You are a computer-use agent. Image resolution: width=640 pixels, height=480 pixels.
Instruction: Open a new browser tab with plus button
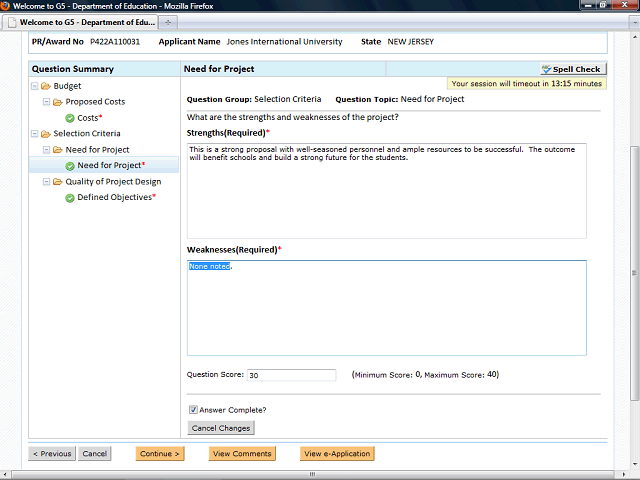(168, 22)
